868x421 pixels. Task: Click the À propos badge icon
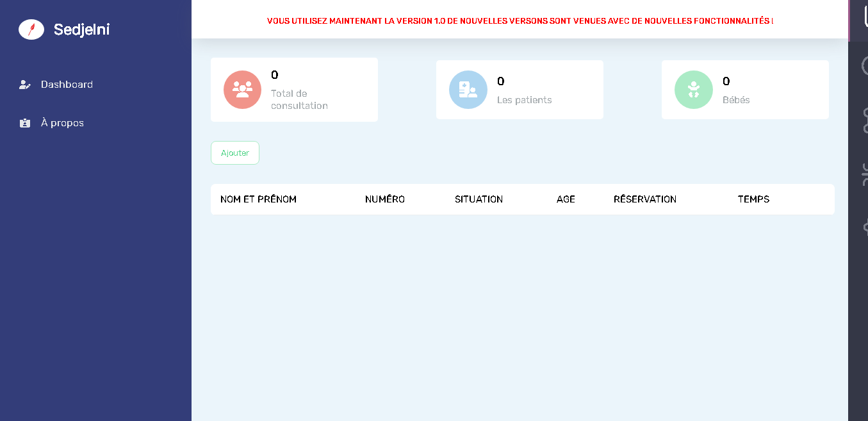pos(25,123)
